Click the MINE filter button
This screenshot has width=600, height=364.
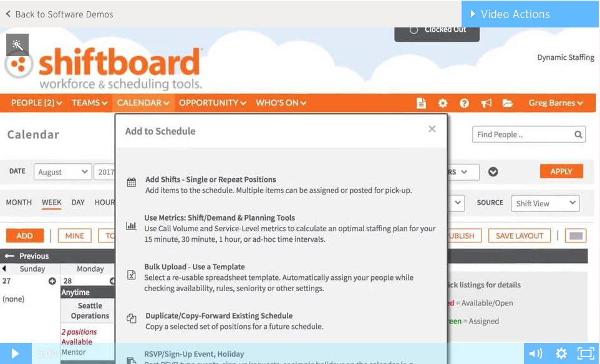(75, 236)
